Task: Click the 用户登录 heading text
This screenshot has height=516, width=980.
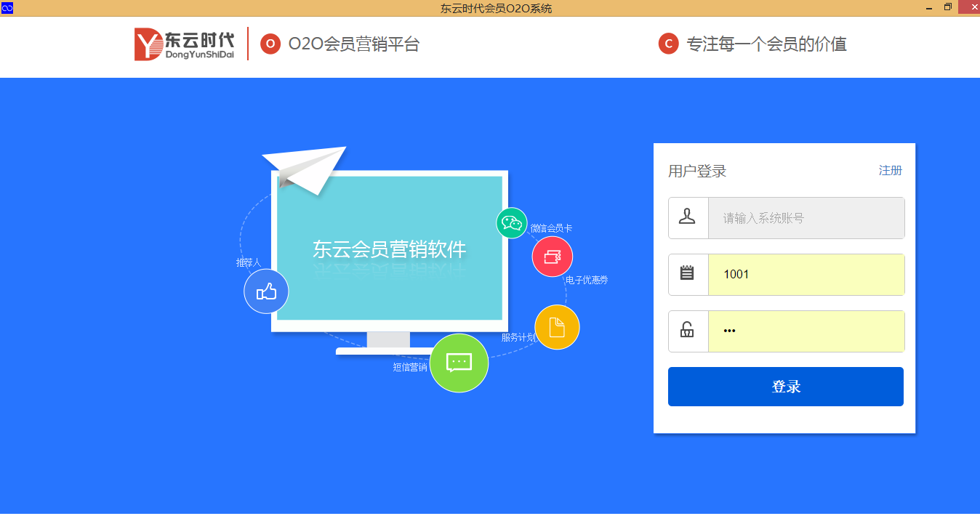Action: (697, 172)
